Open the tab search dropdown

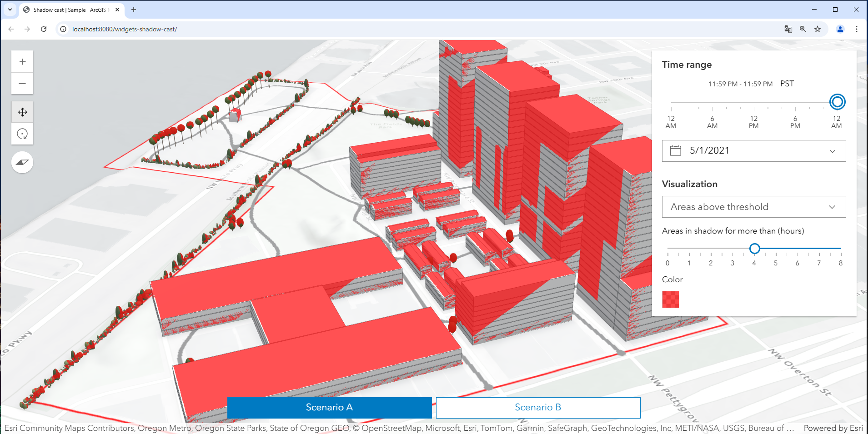10,10
